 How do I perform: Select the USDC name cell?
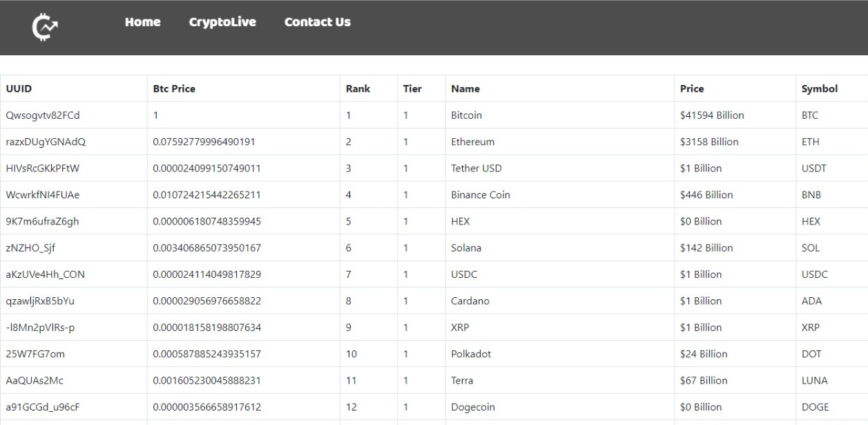click(560, 274)
